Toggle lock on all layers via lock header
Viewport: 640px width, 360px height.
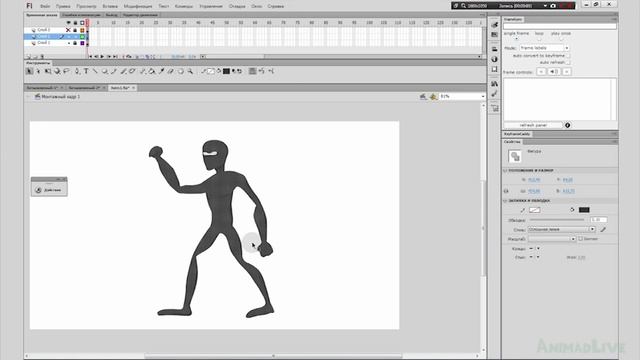[75, 23]
